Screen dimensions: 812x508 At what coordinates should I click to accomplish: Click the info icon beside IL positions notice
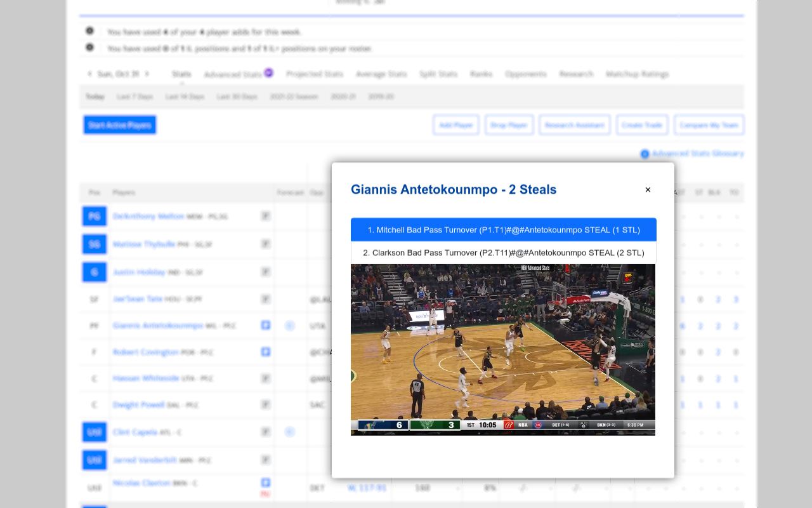(x=89, y=47)
